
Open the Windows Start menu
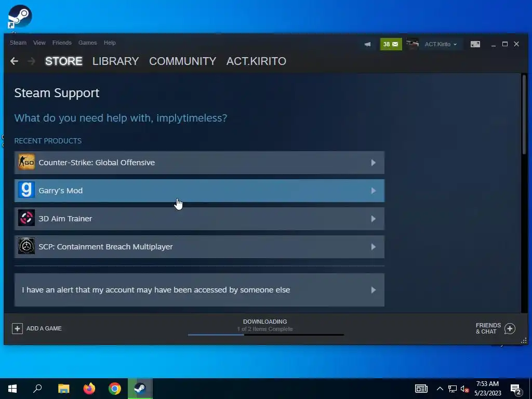click(12, 389)
